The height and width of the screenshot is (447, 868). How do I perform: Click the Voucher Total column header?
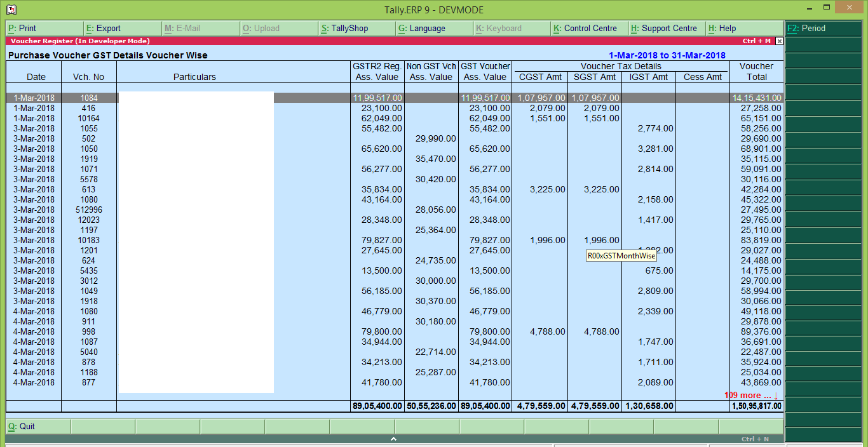click(756, 71)
